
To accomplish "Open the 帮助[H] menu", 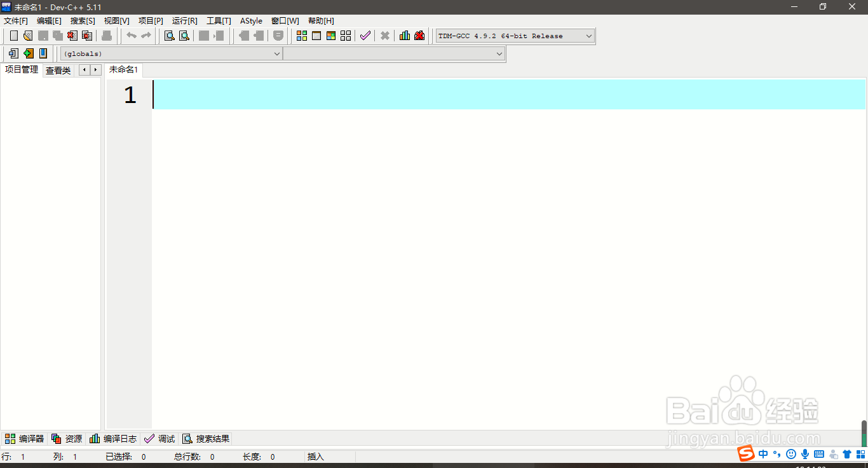I will tap(321, 21).
